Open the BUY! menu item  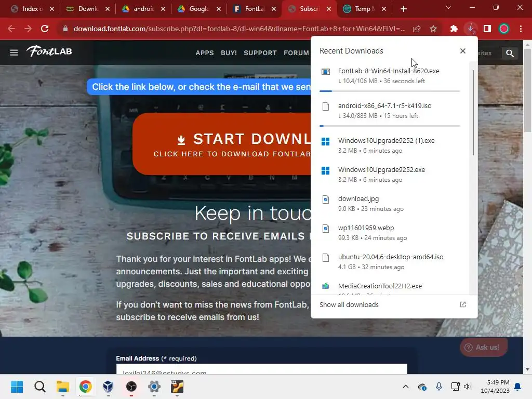(x=229, y=53)
